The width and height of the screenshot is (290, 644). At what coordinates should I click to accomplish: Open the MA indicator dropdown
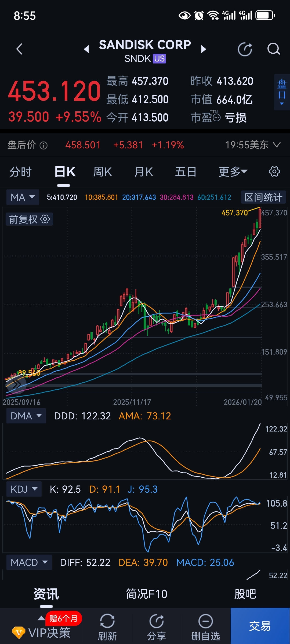tap(23, 197)
